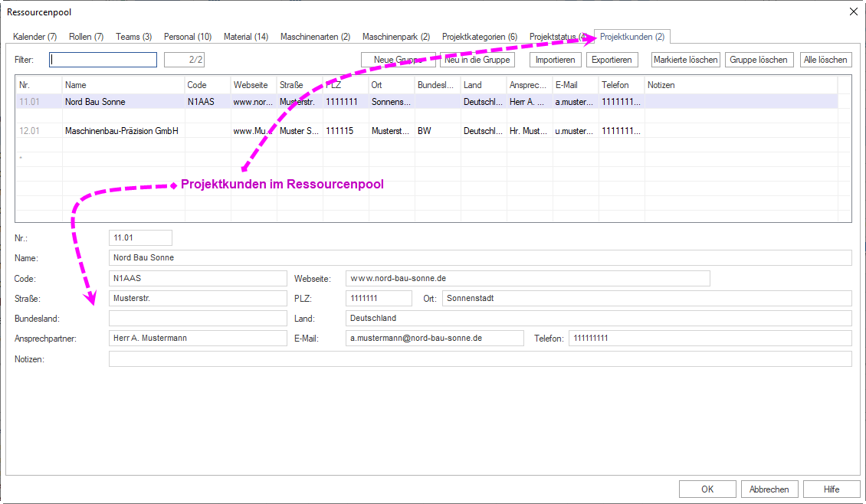Click into the Notizen text field

(480, 359)
